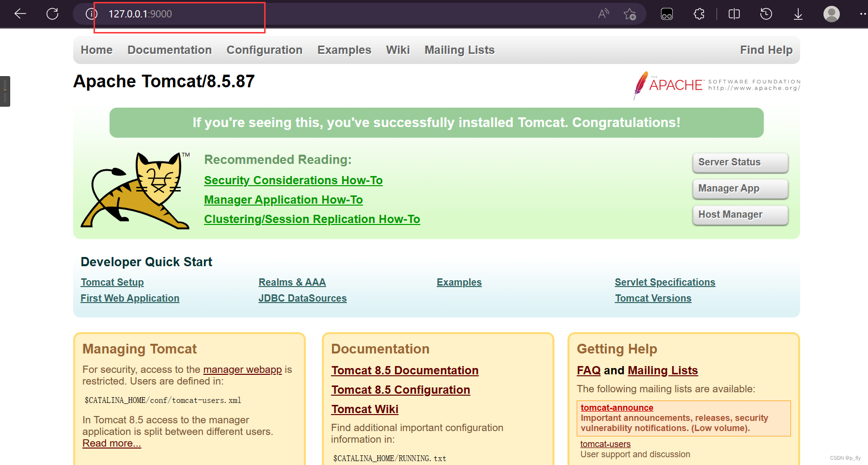This screenshot has height=465, width=868.
Task: Click the Server Status button
Action: pyautogui.click(x=740, y=162)
